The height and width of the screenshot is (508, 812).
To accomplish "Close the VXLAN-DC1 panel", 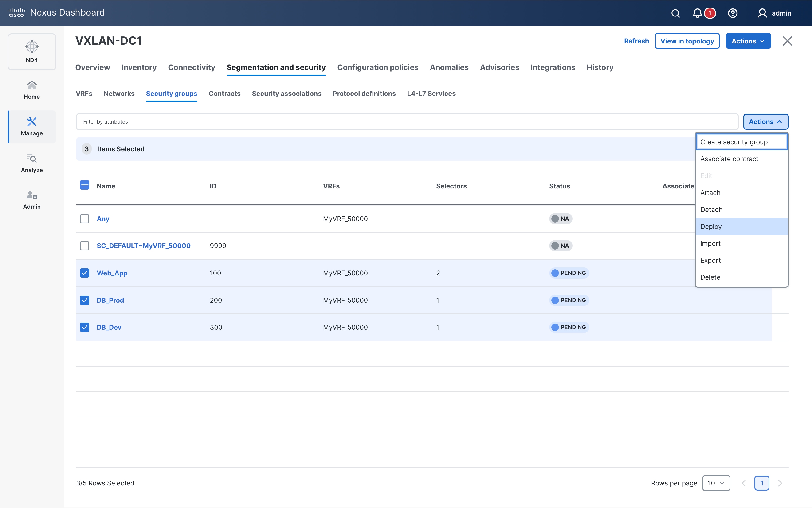I will click(787, 41).
